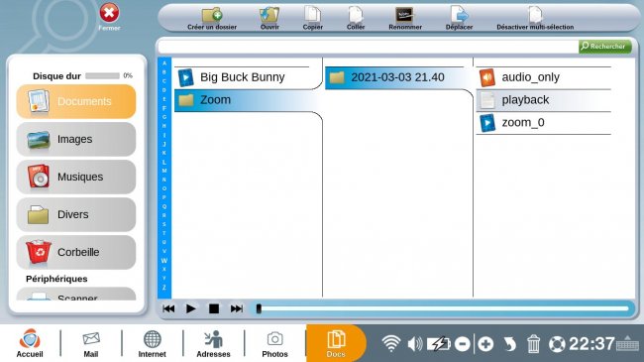Switch to the Musiques category
Image resolution: width=644 pixels, height=362 pixels.
click(x=76, y=177)
